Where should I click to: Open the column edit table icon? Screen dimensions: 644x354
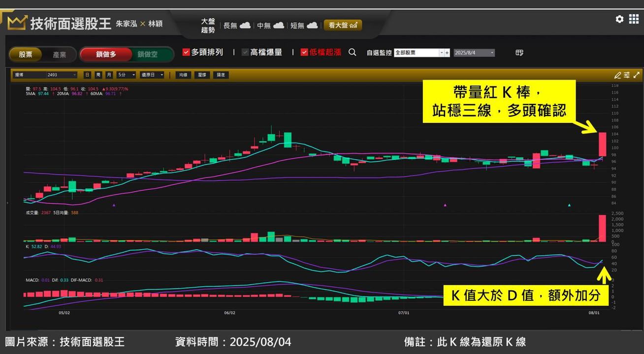point(519,53)
